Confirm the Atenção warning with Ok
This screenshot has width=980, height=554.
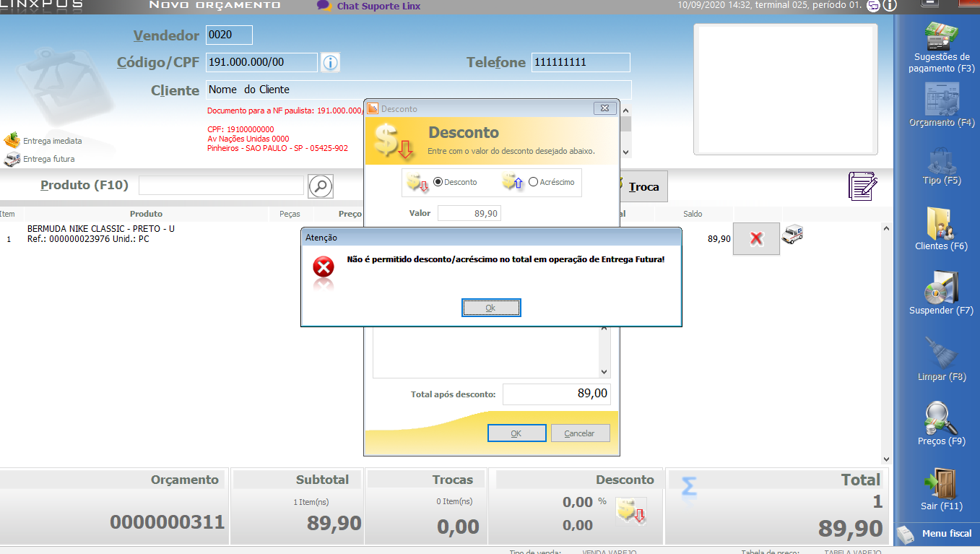click(491, 308)
